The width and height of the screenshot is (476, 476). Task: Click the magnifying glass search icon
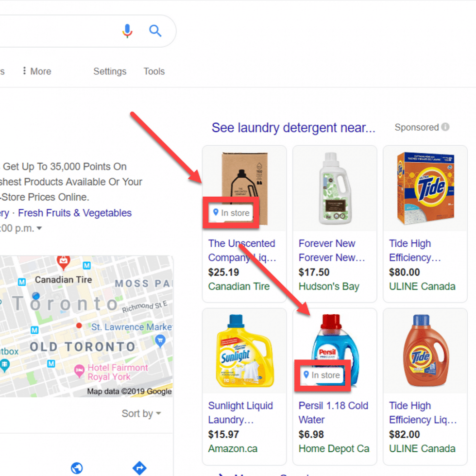click(155, 30)
